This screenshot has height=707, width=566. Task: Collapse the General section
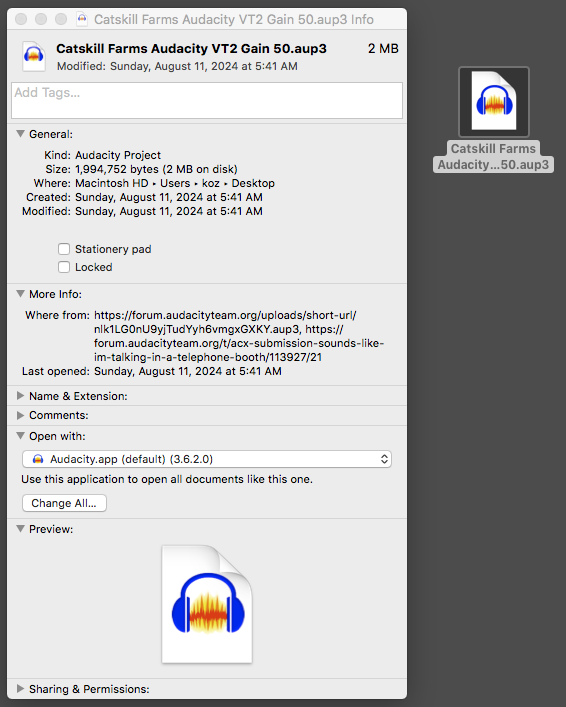(x=20, y=134)
